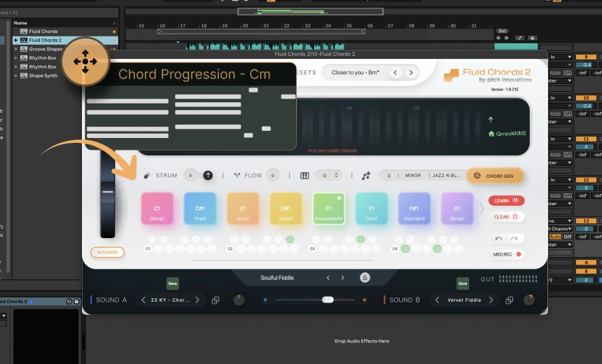Open the JAZZ N BL... genre selector
Screen dimensions: 602x364
[x=447, y=176]
